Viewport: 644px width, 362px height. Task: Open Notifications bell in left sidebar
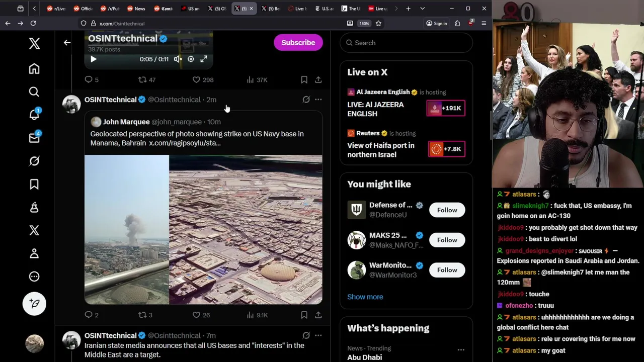34,115
